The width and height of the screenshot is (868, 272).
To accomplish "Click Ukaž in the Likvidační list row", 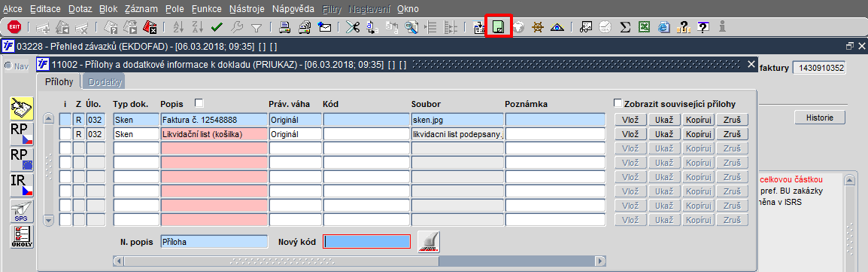I will click(664, 133).
